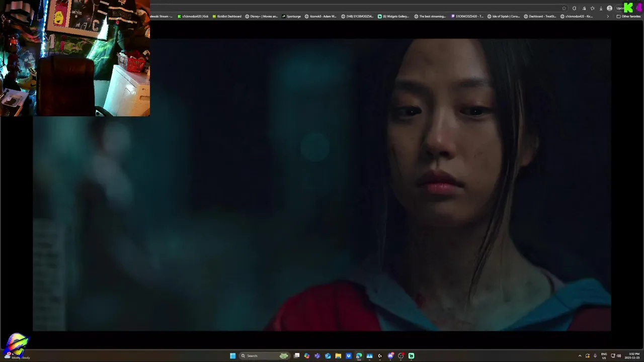Viewport: 644px width, 362px height.
Task: Launch Copilot from the taskbar
Action: tap(307, 356)
